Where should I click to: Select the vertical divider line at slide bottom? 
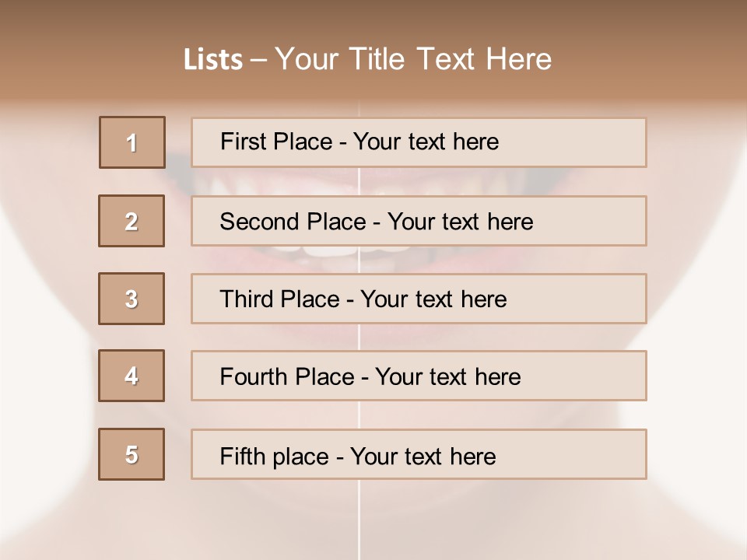359,520
